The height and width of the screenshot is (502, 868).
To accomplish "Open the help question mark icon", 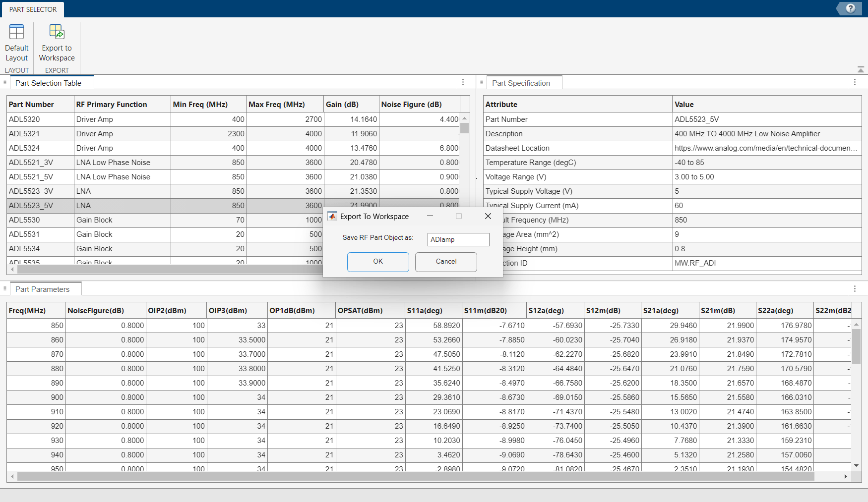I will click(850, 8).
